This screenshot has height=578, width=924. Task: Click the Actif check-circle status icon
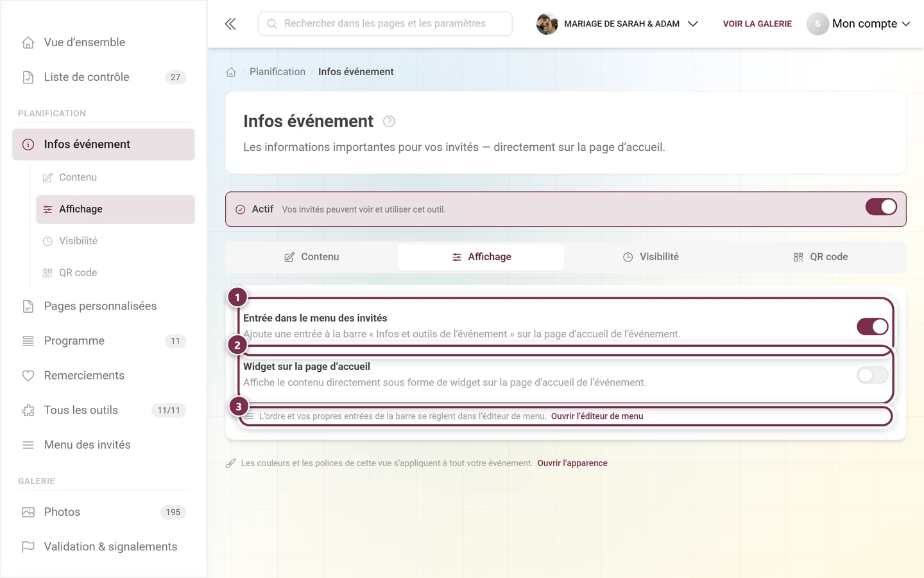coord(241,209)
